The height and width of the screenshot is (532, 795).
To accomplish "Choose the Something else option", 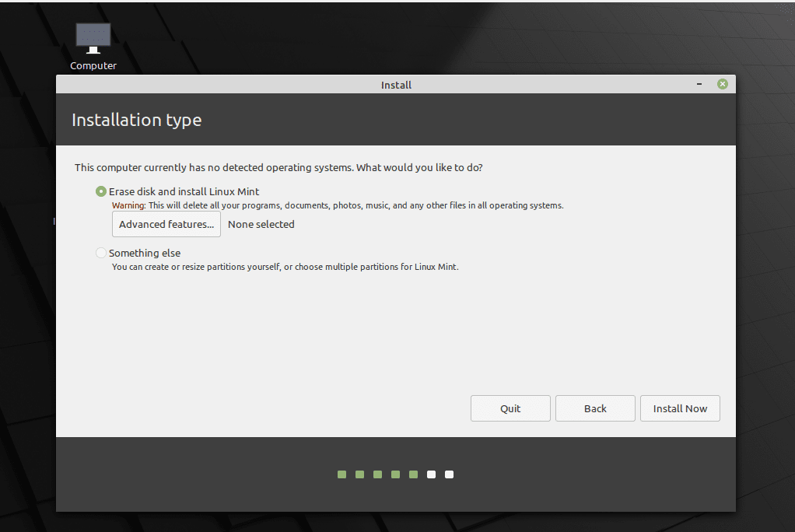I will click(x=145, y=253).
